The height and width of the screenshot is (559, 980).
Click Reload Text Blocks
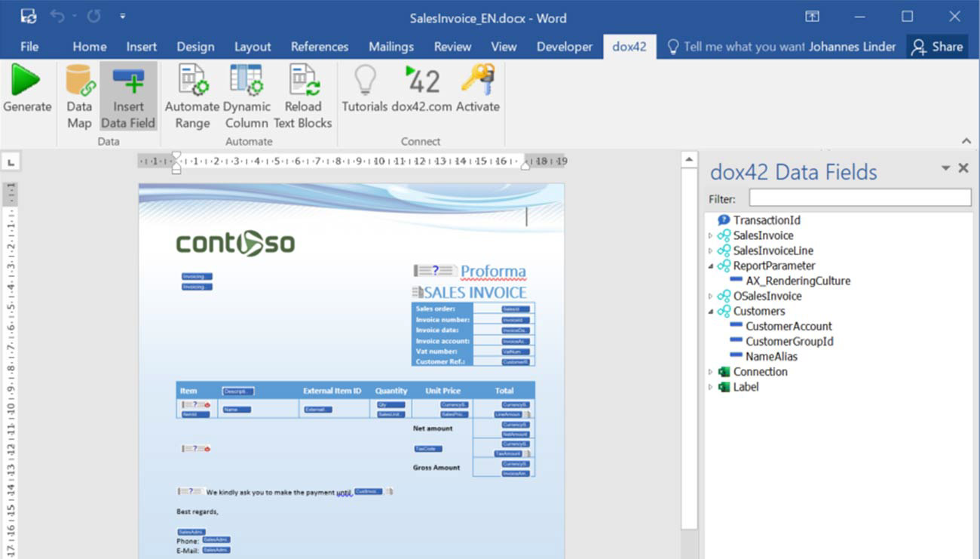[303, 91]
